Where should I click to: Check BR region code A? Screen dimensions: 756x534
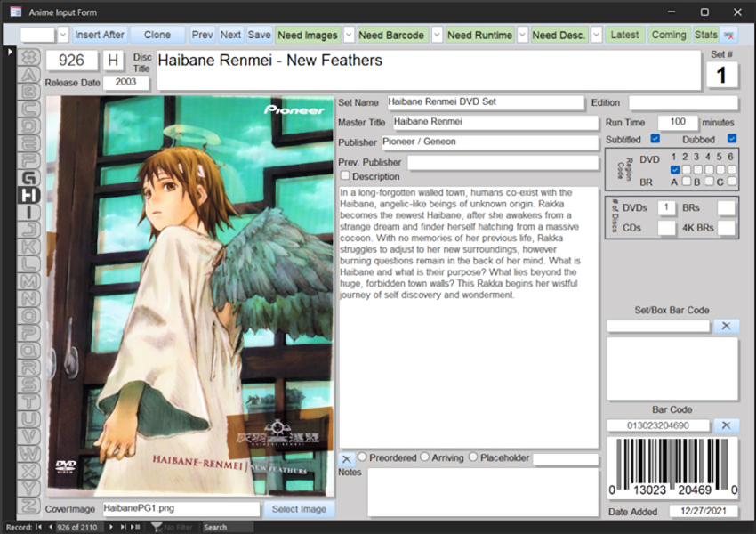(686, 182)
